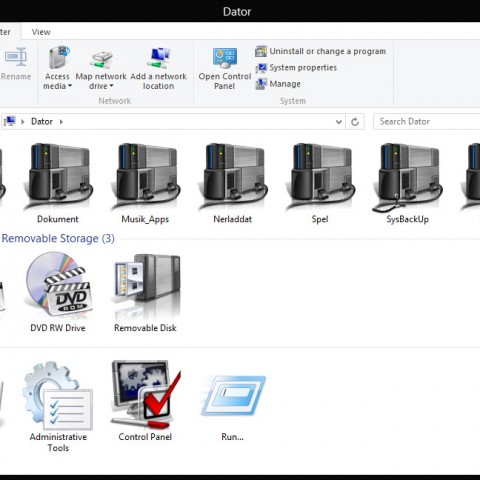
Task: Click the Map network drive icon
Action: tap(101, 60)
